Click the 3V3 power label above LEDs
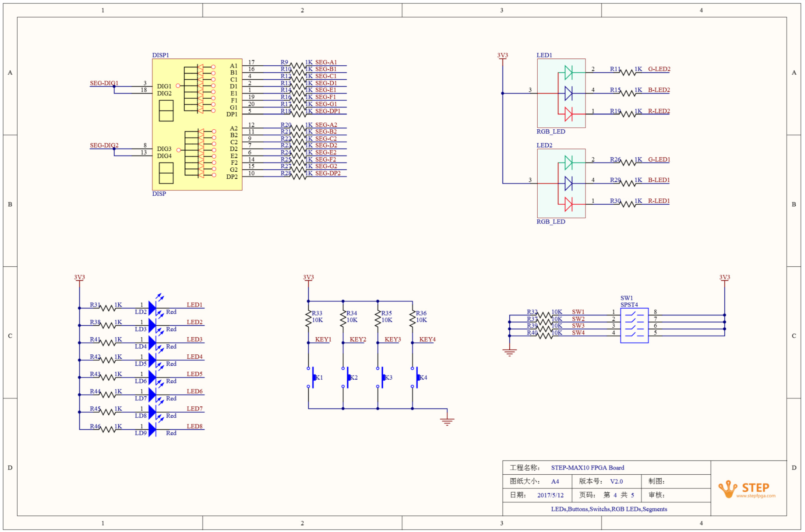 click(79, 277)
